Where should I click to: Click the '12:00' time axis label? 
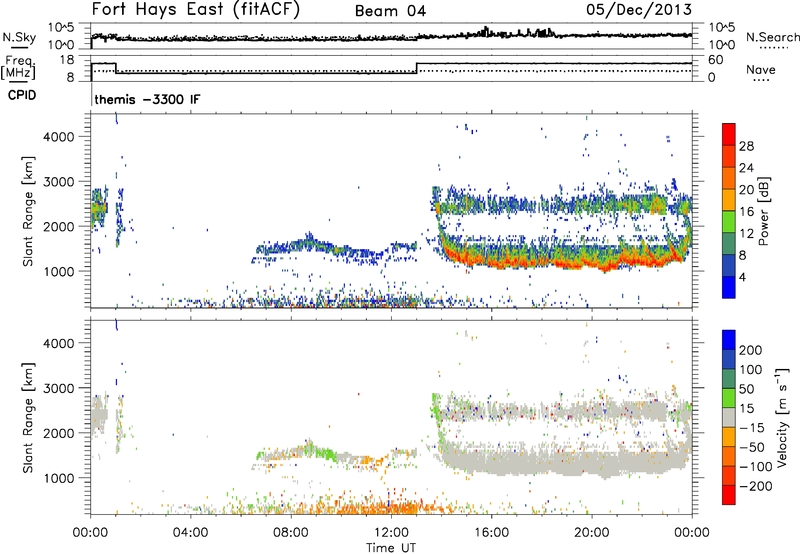391,533
